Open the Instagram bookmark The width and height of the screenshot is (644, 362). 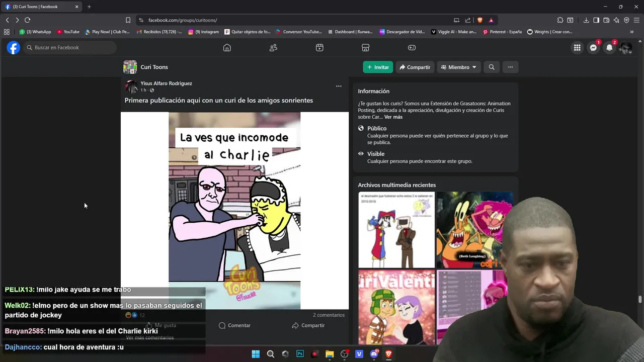(204, 32)
